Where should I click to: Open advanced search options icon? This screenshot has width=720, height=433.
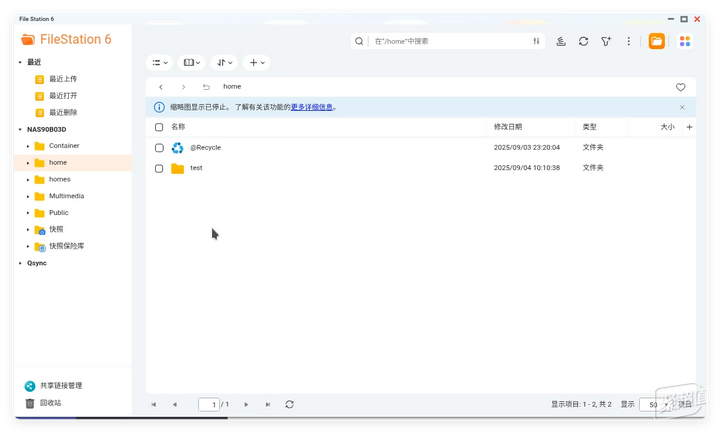tap(536, 41)
